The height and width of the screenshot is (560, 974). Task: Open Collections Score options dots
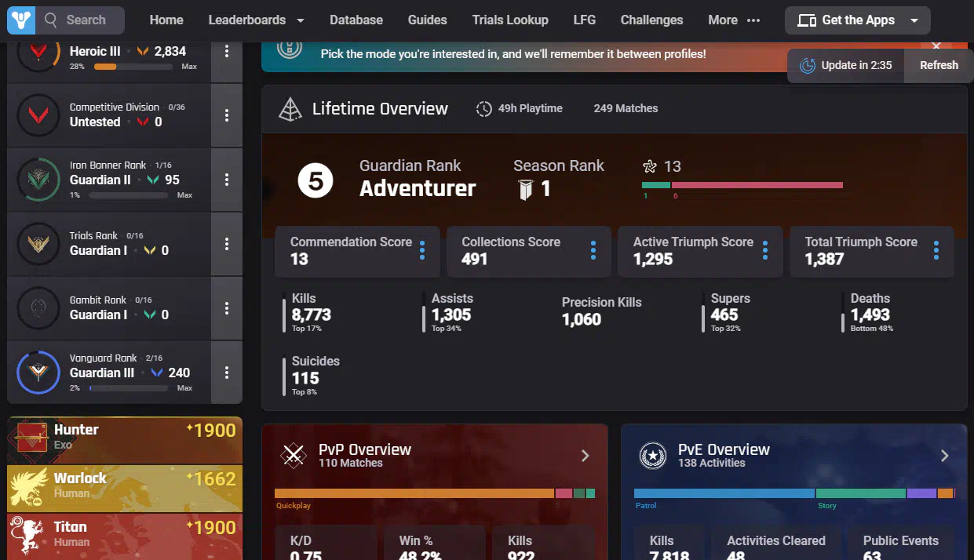(x=593, y=250)
